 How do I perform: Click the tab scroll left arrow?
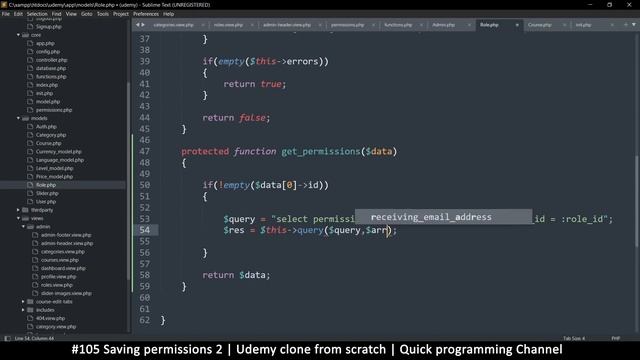click(x=138, y=25)
